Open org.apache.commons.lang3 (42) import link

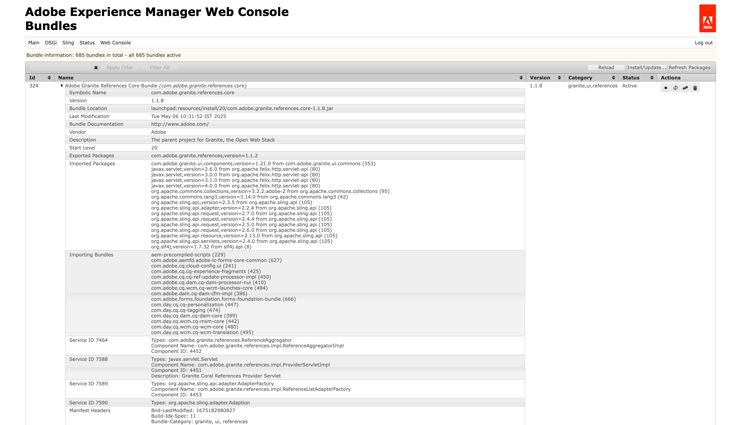[308, 197]
